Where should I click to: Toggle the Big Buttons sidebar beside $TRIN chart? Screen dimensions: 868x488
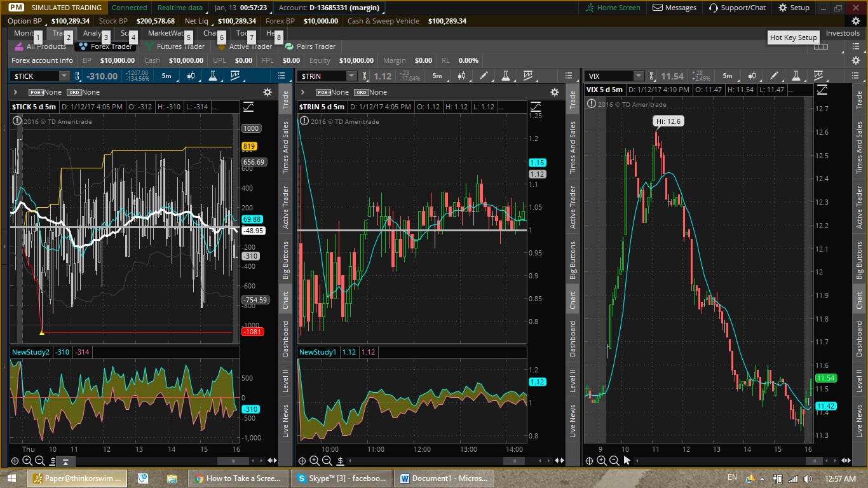tap(573, 261)
